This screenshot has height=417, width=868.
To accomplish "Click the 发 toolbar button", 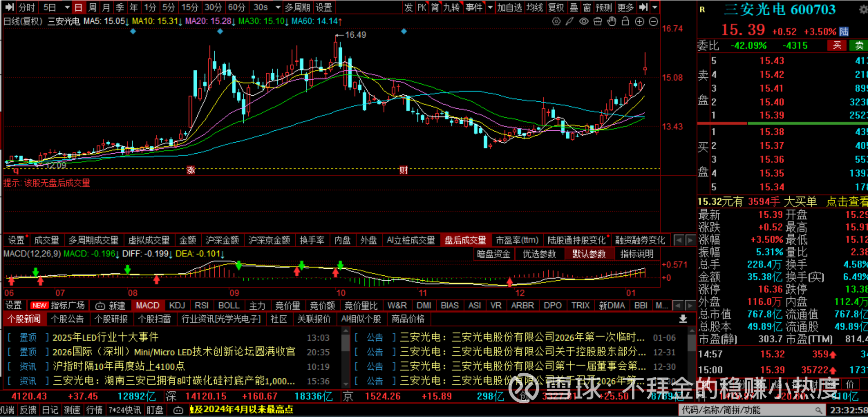I will [x=409, y=7].
